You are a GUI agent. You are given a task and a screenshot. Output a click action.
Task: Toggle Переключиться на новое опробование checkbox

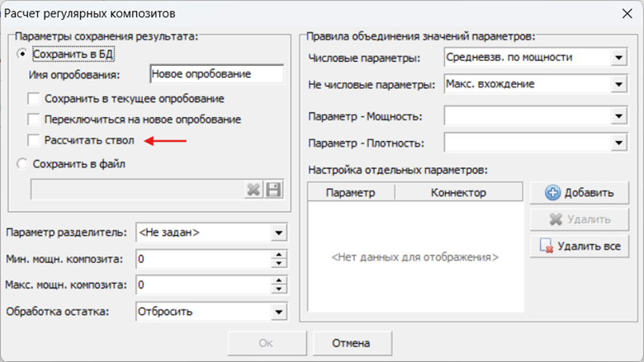[x=35, y=120]
